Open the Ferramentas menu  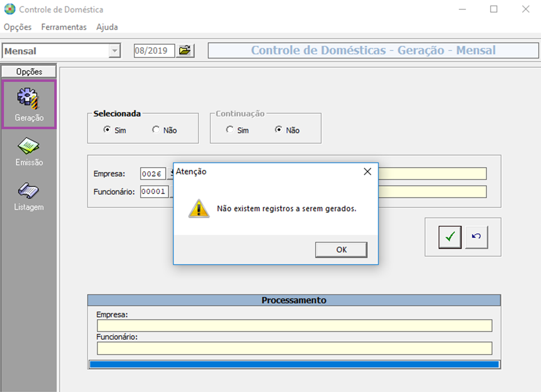tap(64, 27)
